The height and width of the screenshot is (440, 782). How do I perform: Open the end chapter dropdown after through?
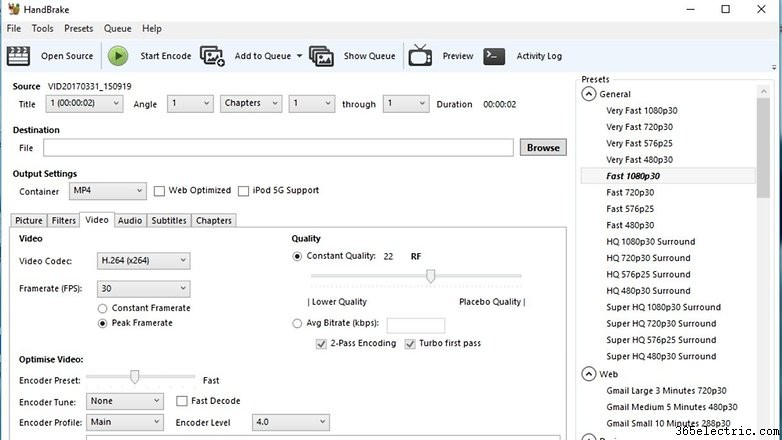point(406,103)
